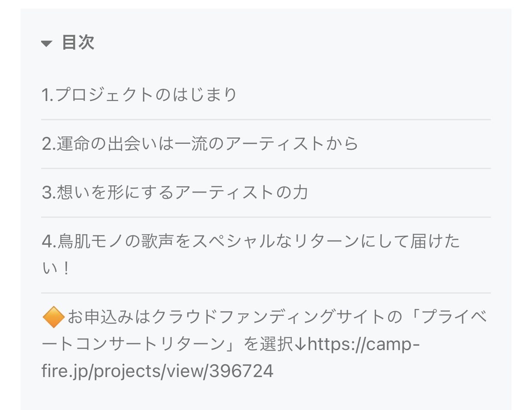Image resolution: width=532 pixels, height=410 pixels.
Task: Click the "1." number of the first entry
Action: [x=48, y=95]
